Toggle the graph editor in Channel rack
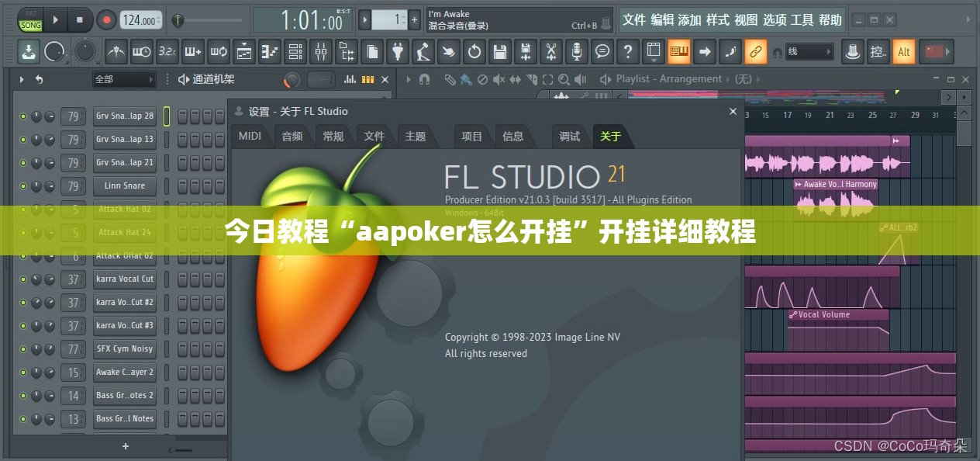This screenshot has width=980, height=461. tap(350, 79)
